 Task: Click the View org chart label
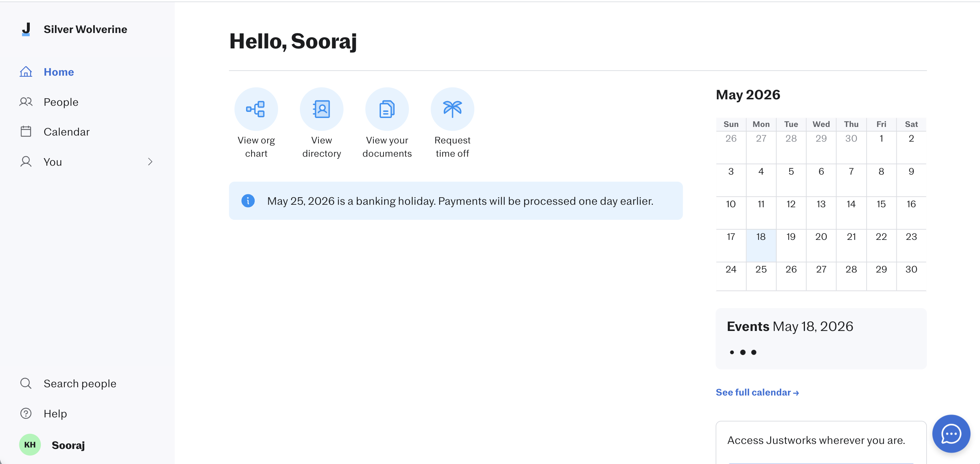256,147
